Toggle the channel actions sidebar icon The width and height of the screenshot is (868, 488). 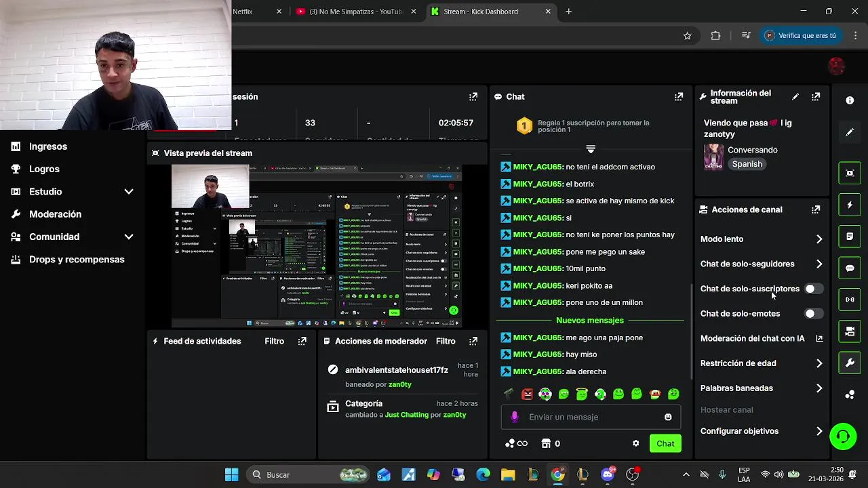pos(850,331)
